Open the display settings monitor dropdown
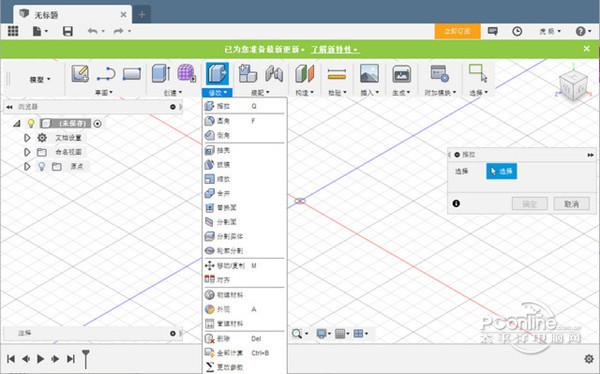The height and width of the screenshot is (374, 600). 323,334
